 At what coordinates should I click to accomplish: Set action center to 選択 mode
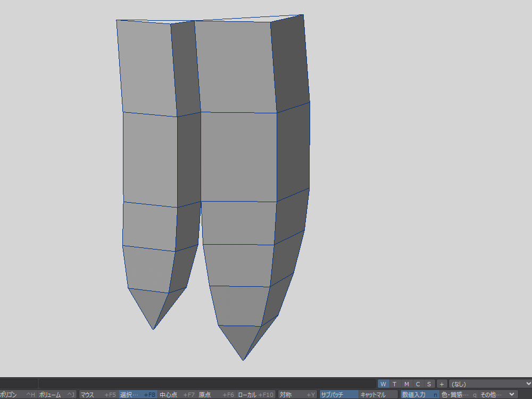tap(137, 395)
